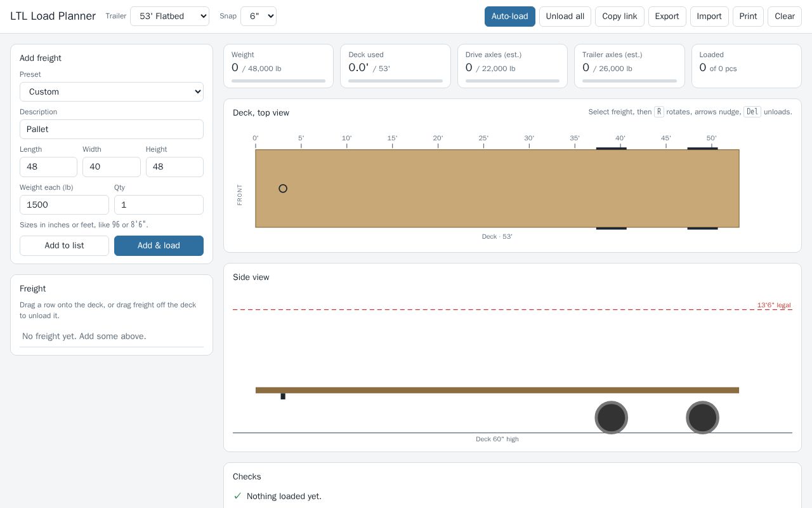Click the 'Loaded 0 of 0 pcs' card
Screen dimensions: 812x508
click(x=747, y=66)
